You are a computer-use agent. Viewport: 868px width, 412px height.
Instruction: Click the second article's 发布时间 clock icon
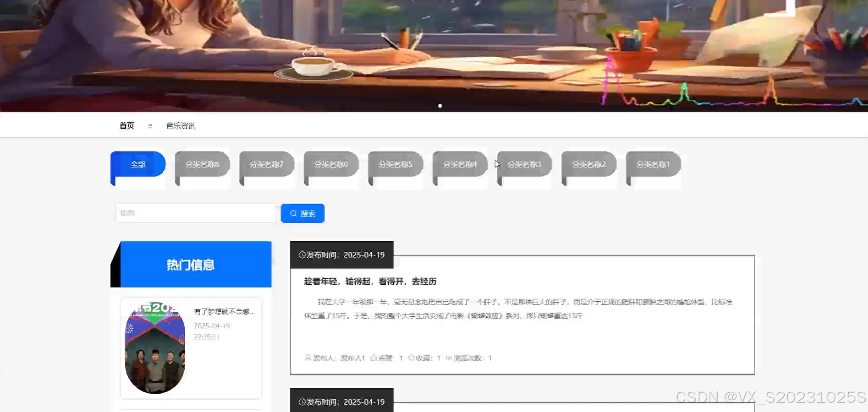(x=302, y=402)
